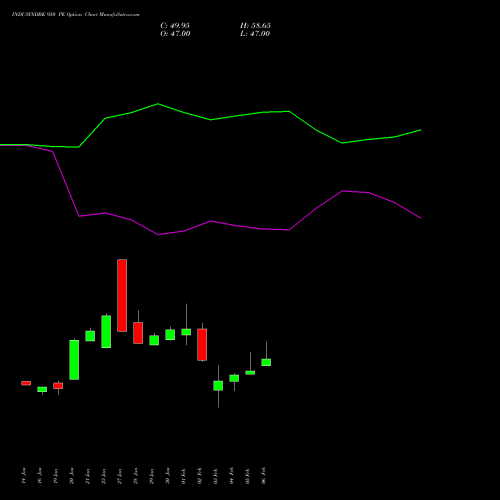Select the small red candle for 14 Jan
Viewport: 500px width, 500px height.
tap(26, 383)
